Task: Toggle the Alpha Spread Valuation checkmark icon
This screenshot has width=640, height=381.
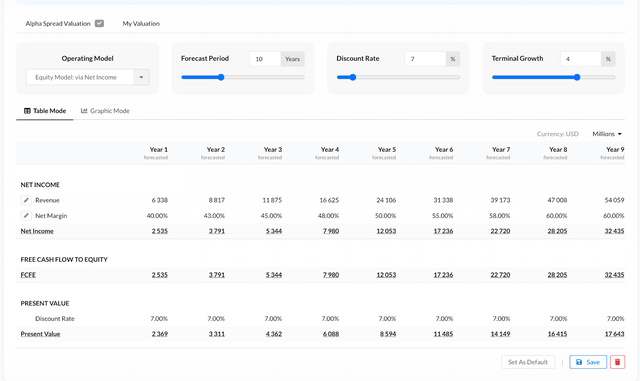Action: point(99,23)
